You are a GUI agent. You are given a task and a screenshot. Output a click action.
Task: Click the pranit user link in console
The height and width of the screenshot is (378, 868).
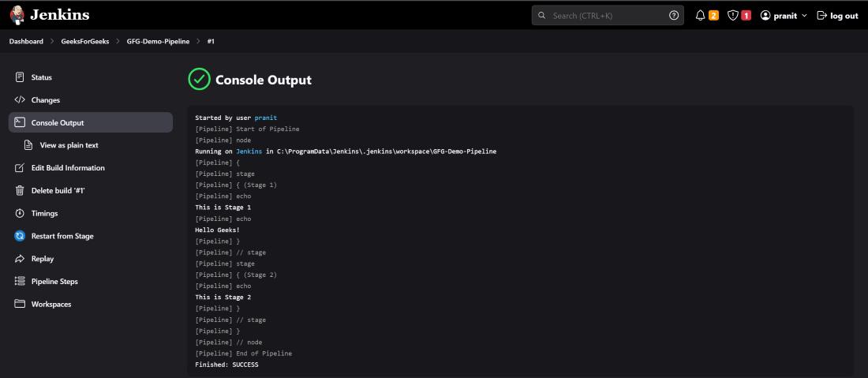265,118
